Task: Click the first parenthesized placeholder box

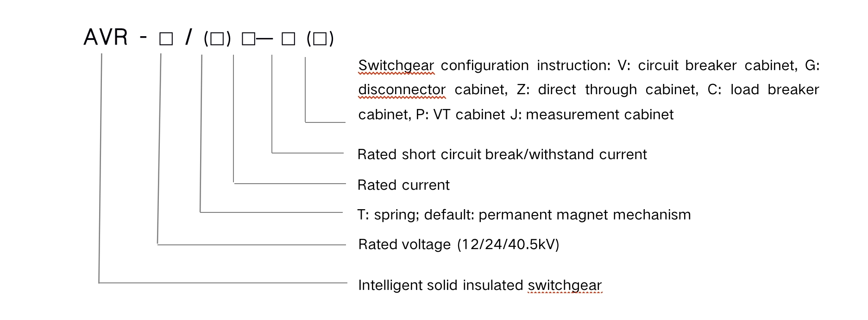Action: [x=217, y=39]
